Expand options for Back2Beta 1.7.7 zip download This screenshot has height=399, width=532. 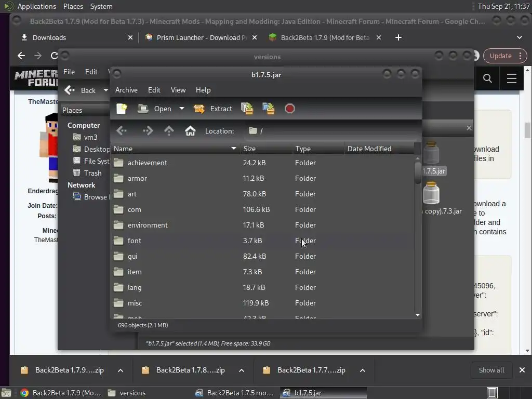click(362, 370)
